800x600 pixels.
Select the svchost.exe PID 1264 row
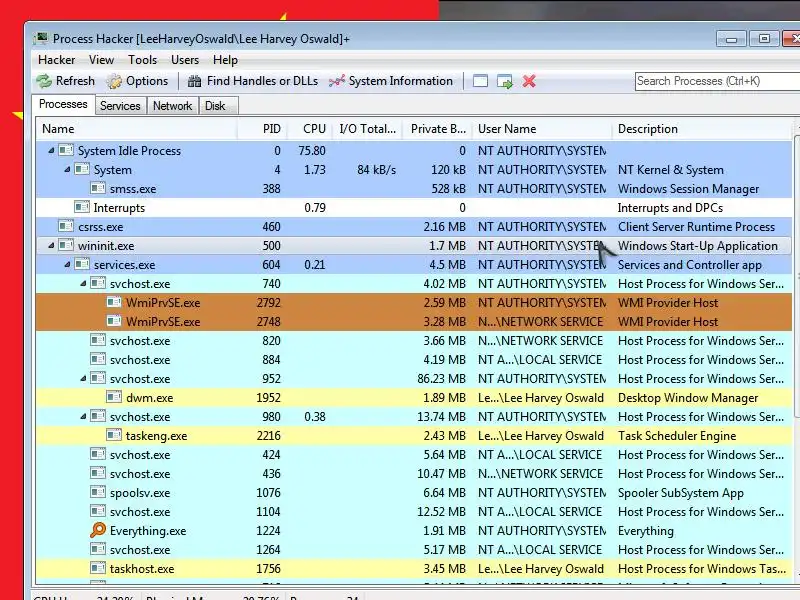click(414, 549)
